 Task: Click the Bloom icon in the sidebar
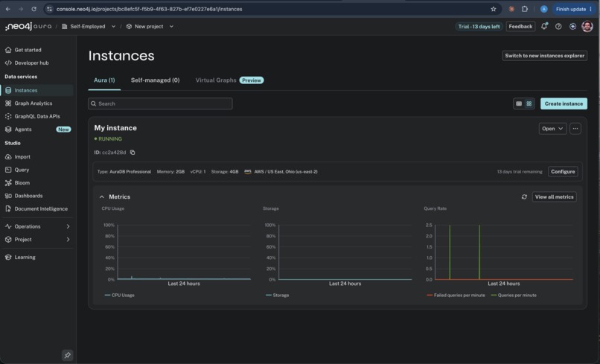click(x=8, y=182)
